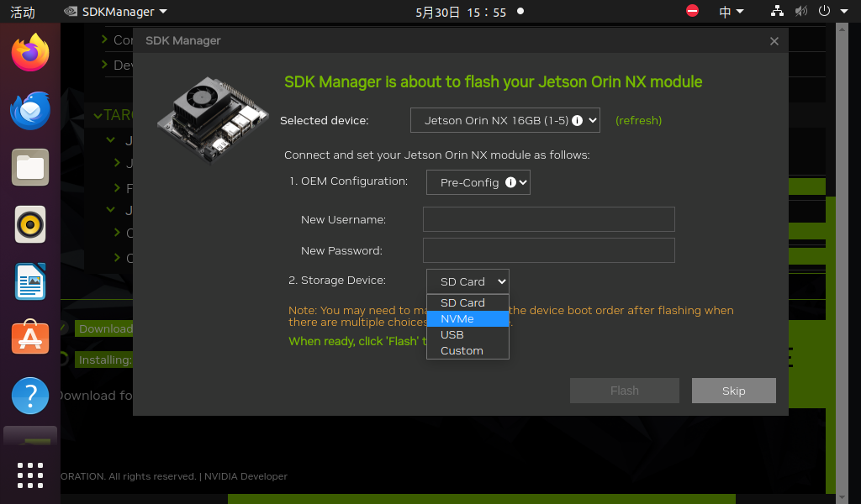861x504 pixels.
Task: Choose SD Card from the storage list
Action: 467,302
